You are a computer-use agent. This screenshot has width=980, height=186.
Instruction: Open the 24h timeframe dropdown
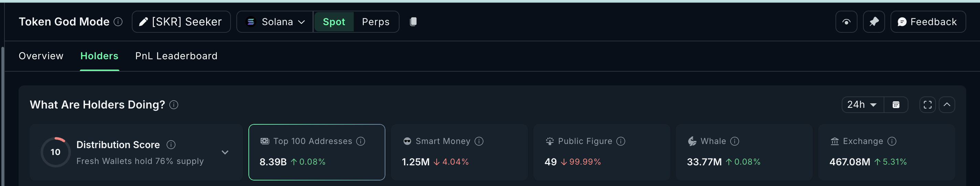point(862,105)
